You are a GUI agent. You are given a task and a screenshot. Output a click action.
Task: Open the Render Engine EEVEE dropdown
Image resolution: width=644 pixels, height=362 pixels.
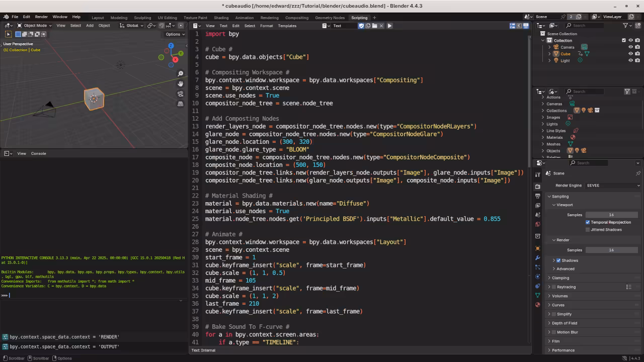pyautogui.click(x=613, y=186)
